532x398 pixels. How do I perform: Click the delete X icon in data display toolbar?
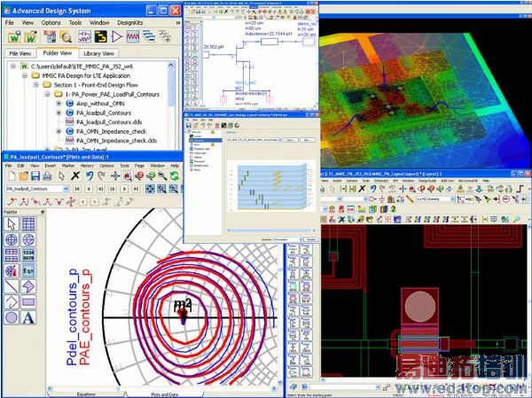pyautogui.click(x=75, y=176)
